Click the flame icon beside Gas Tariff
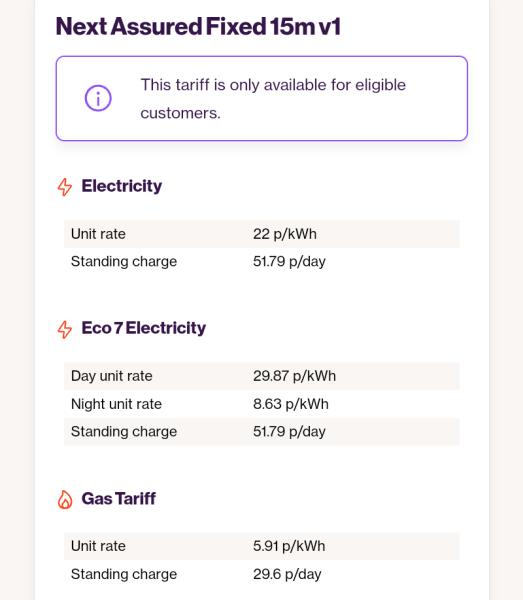523x600 pixels. tap(65, 499)
